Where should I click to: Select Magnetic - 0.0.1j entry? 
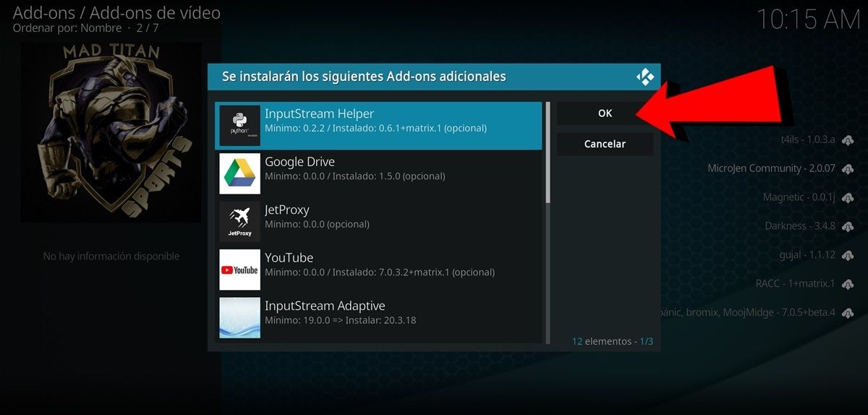[799, 197]
